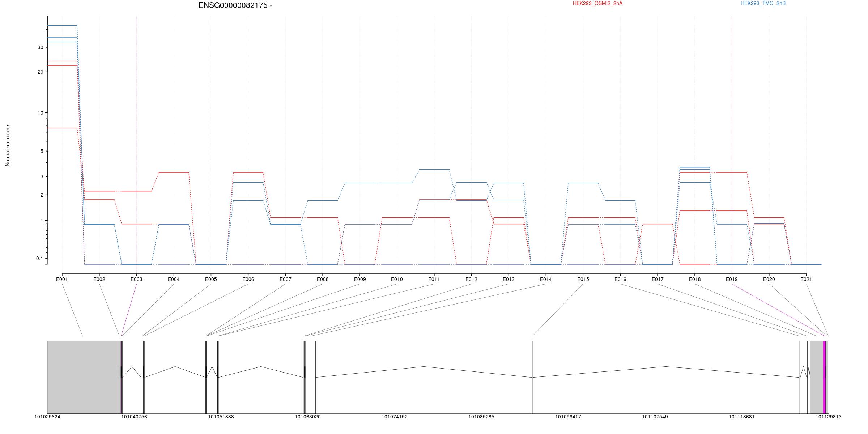Click the large gray first exon block
868x434 pixels.
(82, 377)
